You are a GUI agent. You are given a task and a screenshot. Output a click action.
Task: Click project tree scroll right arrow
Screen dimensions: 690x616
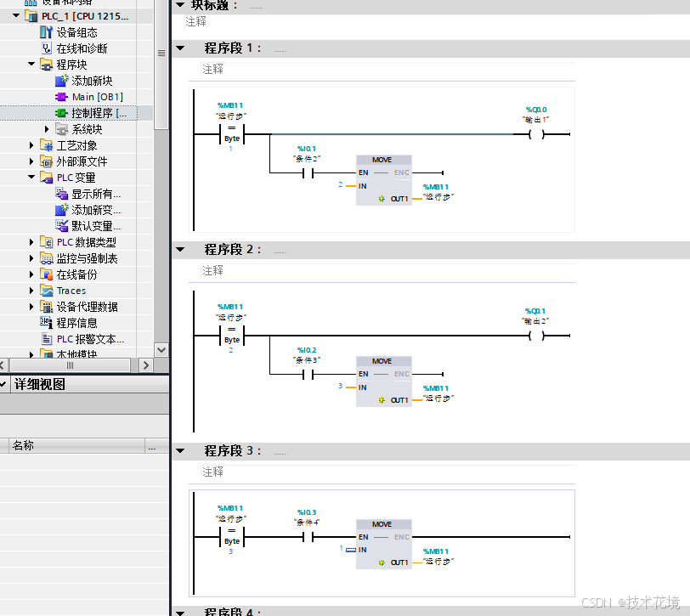point(146,365)
